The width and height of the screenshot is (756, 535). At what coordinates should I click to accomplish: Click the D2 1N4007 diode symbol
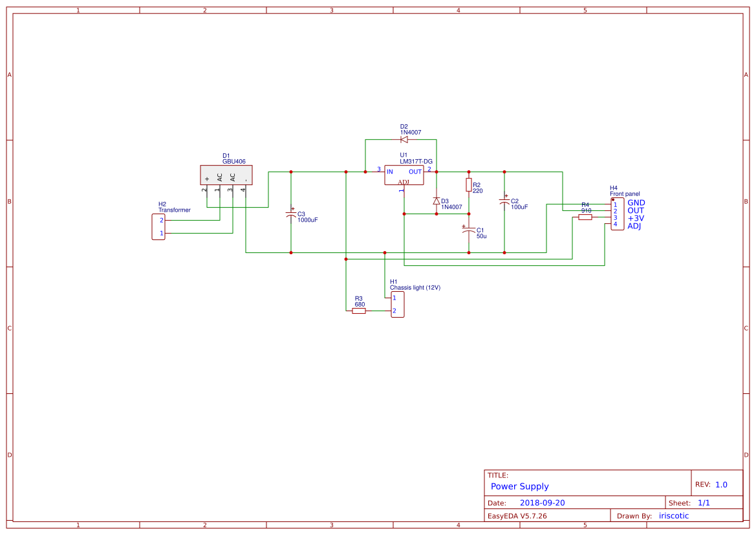coord(405,138)
